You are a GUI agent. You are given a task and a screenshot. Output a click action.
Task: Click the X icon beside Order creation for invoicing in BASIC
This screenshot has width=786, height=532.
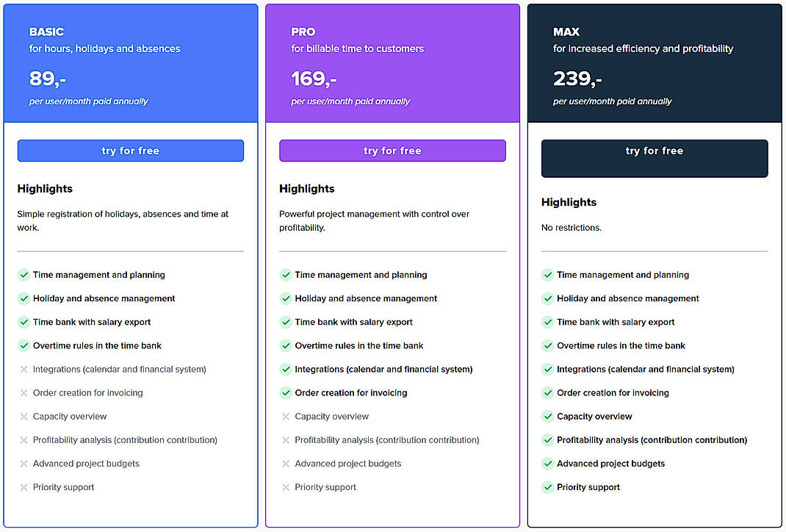24,393
